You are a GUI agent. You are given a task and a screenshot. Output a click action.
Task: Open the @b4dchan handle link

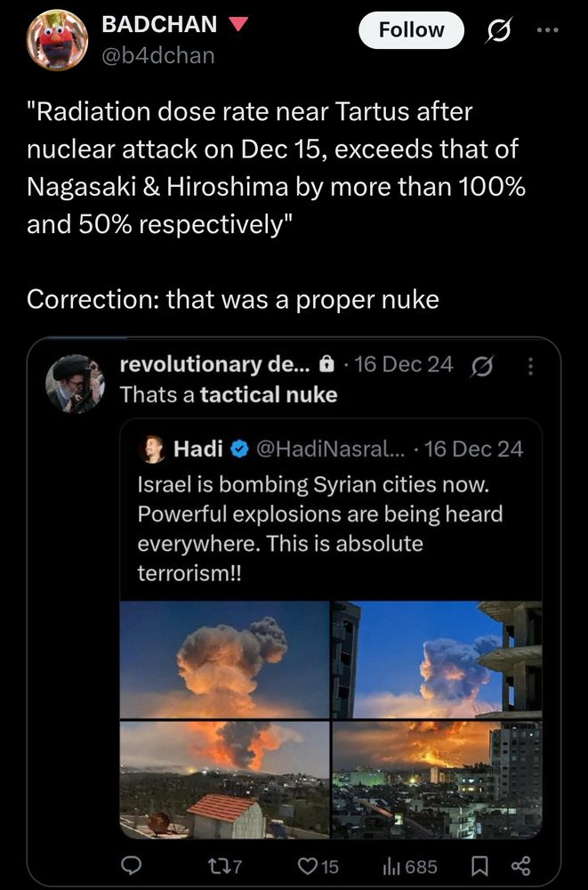pyautogui.click(x=158, y=55)
